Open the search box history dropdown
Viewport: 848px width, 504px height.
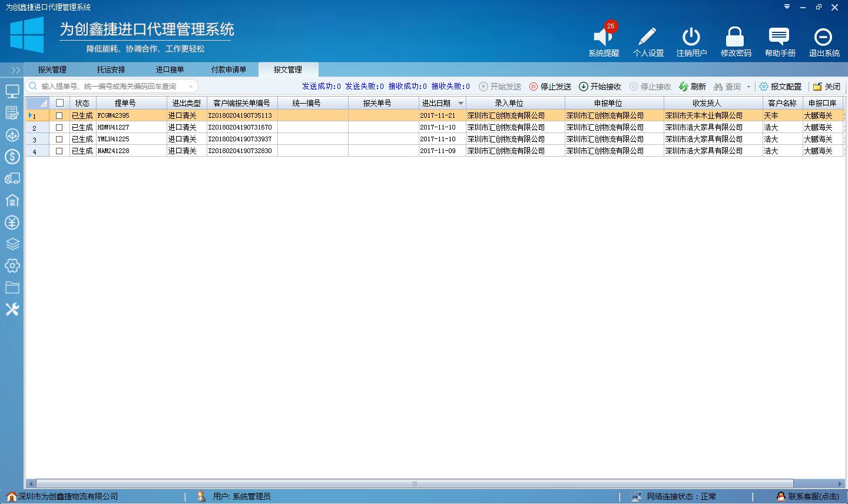(191, 86)
